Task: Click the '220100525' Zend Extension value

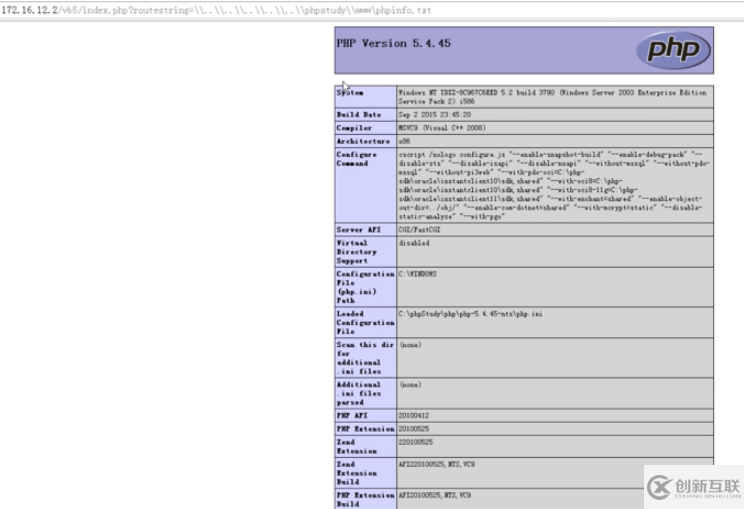Action: pos(416,442)
